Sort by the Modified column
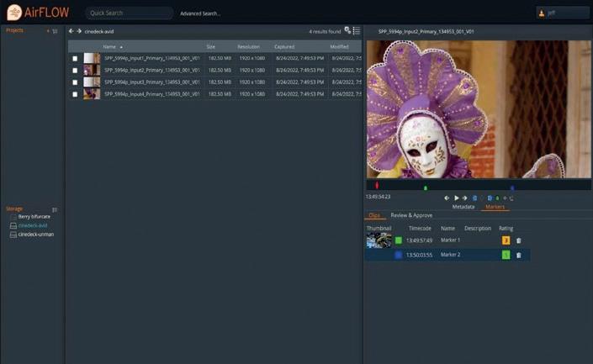Screen dimensions: 593x364 point(339,47)
